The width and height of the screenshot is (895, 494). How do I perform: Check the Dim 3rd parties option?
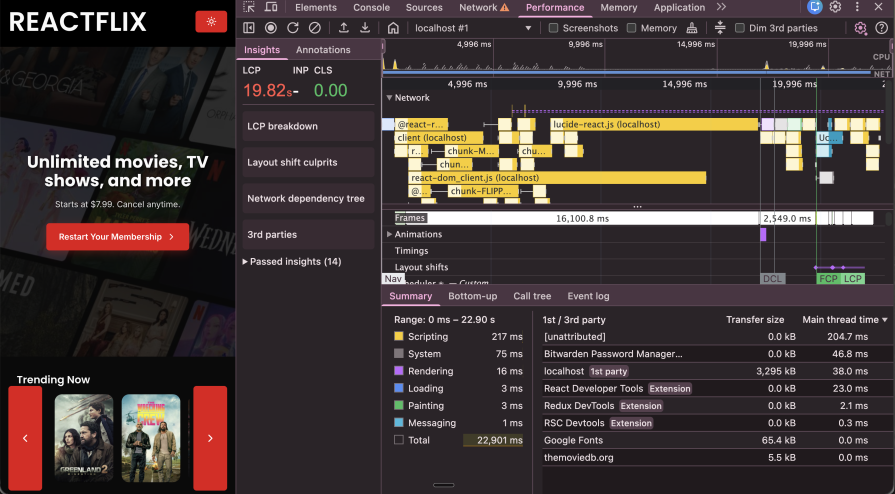tap(740, 28)
